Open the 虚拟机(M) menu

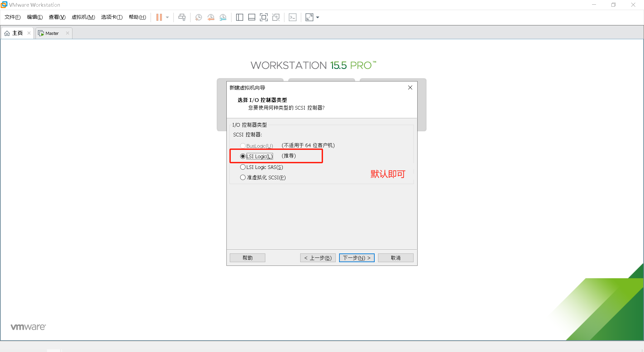[83, 17]
